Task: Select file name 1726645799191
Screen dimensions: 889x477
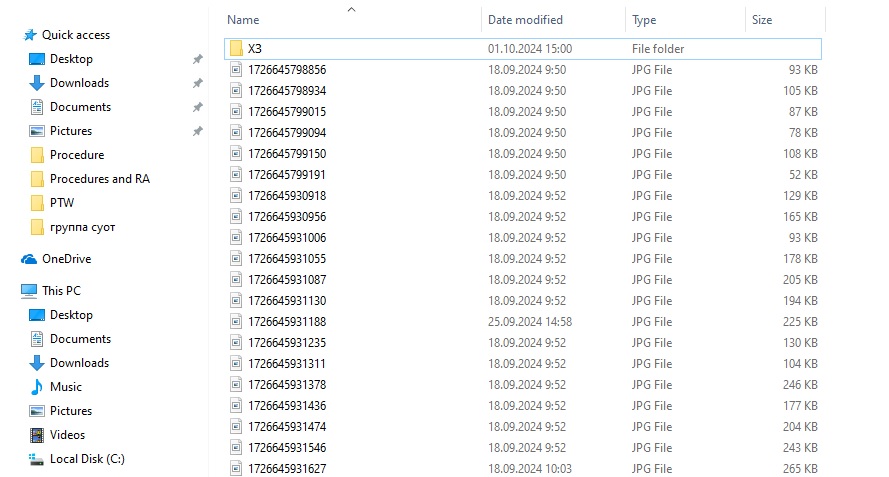Action: pos(287,175)
